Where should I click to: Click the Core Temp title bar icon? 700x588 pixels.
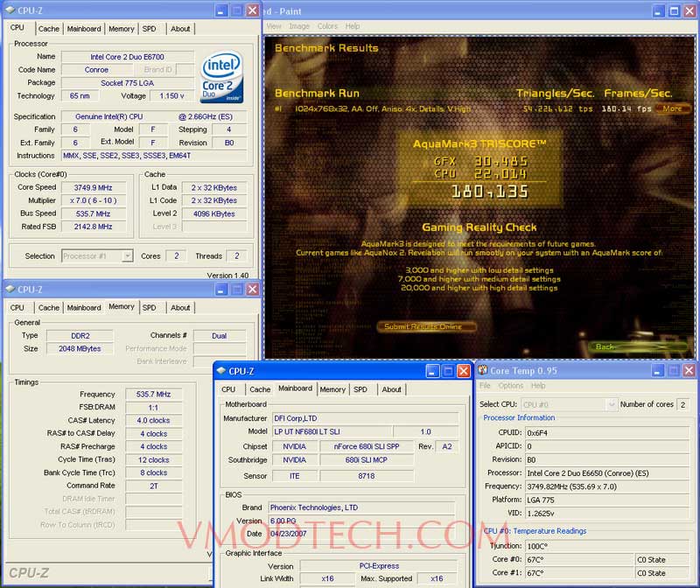(483, 370)
